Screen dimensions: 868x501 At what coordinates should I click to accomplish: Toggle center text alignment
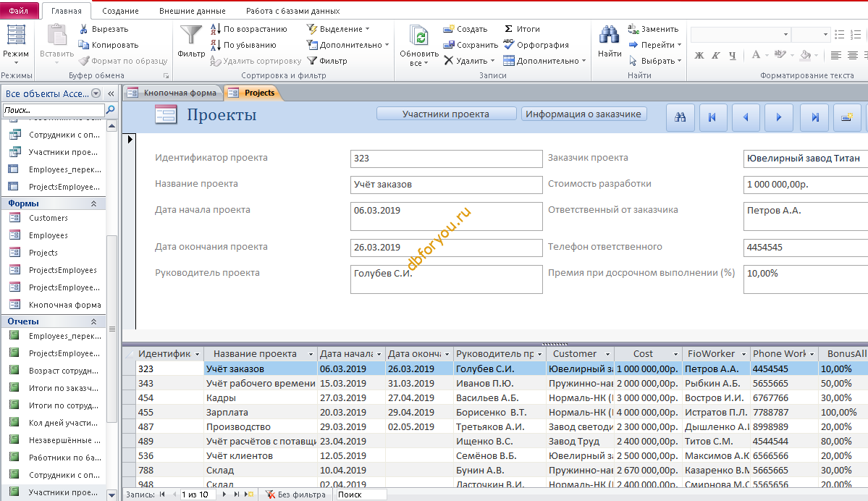853,55
